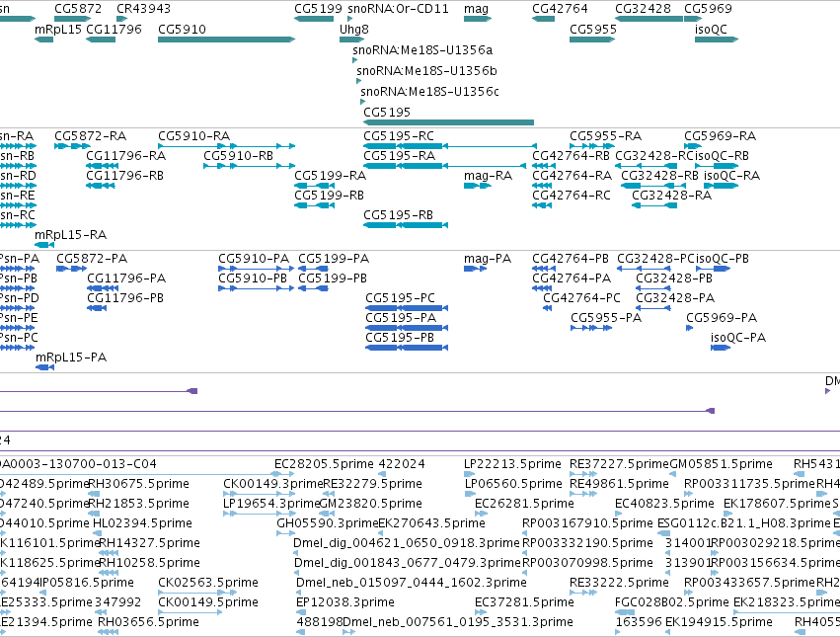
Task: Open the snoRNA:Me18S-U1356a label
Action: (x=422, y=49)
